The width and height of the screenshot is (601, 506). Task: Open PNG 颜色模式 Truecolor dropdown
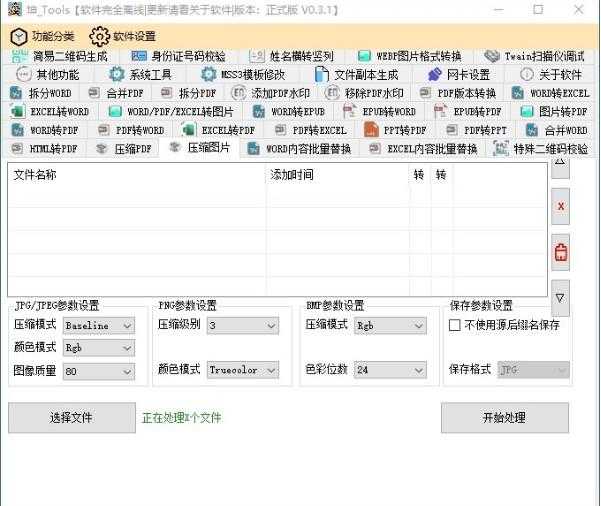243,369
